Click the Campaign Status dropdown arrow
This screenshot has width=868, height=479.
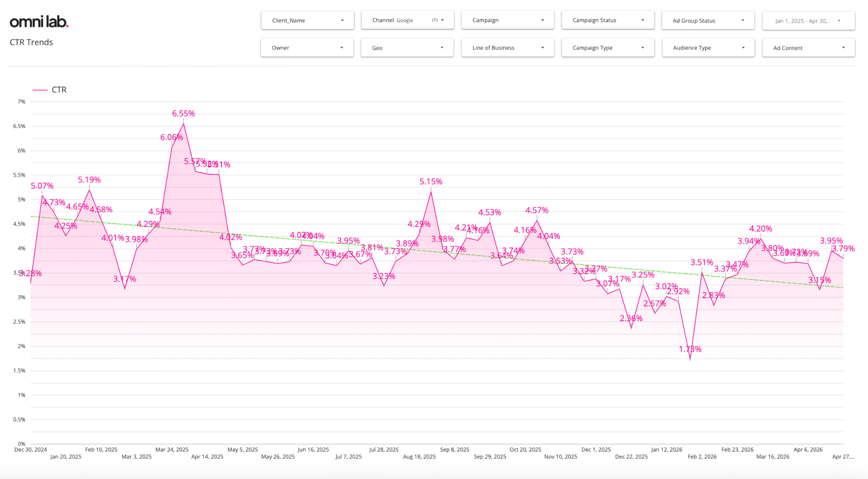point(643,20)
